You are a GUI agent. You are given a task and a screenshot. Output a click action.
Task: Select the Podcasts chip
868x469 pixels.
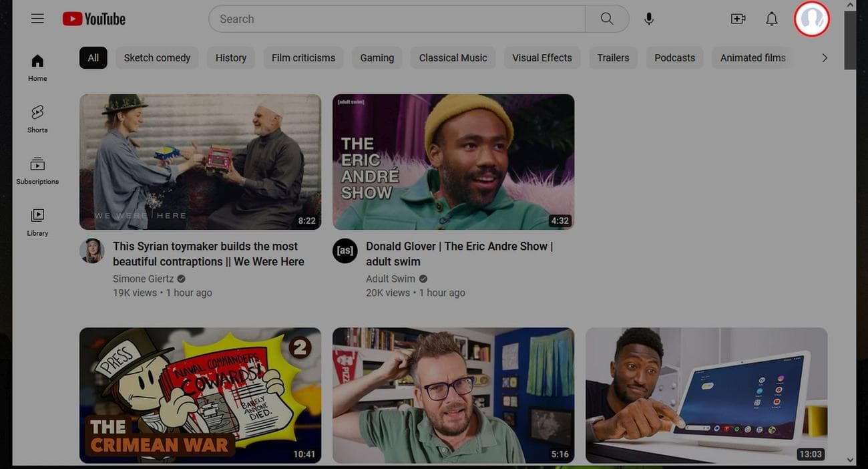(x=674, y=58)
